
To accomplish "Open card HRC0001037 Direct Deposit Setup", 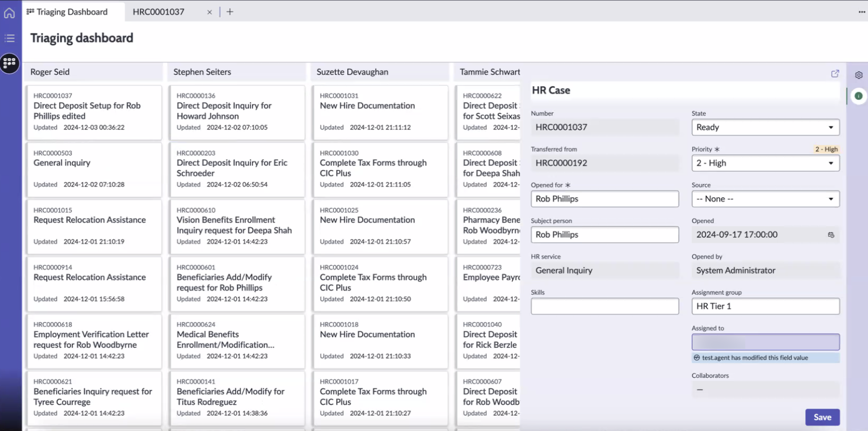I will click(94, 113).
